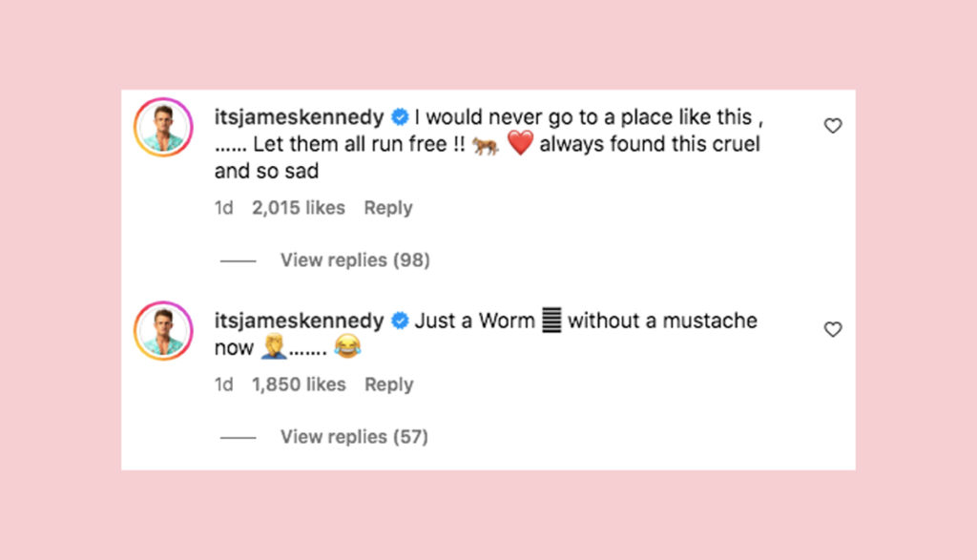The height and width of the screenshot is (560, 977).
Task: Open the list of 2,015 likes
Action: (x=297, y=207)
